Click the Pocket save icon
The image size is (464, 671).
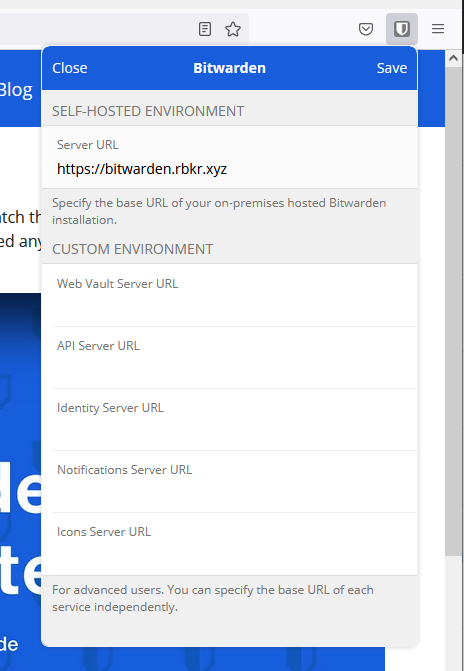pos(366,29)
